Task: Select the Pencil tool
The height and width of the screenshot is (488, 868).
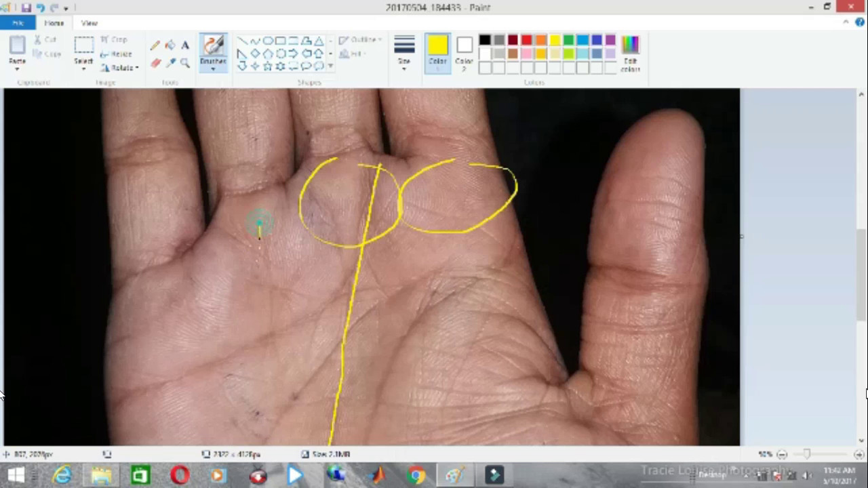Action: click(x=155, y=45)
